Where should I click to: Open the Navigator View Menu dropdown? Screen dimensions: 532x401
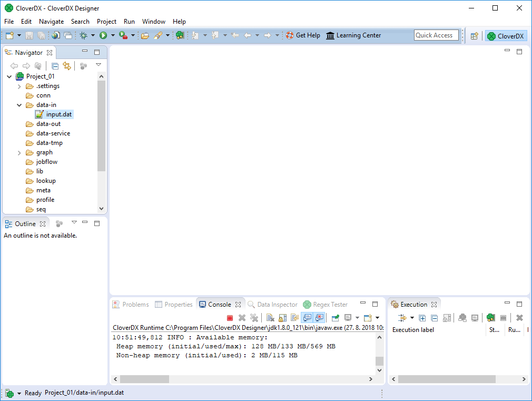98,65
